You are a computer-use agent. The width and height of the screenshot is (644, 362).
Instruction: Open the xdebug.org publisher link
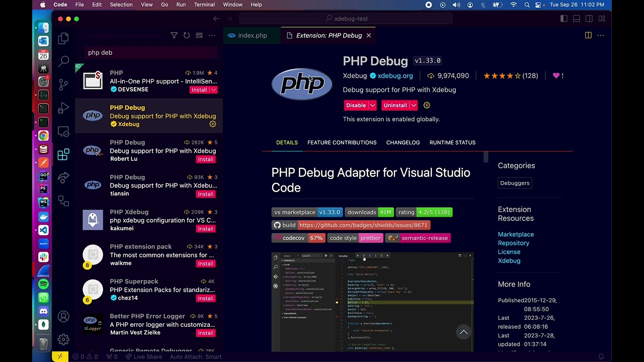click(x=395, y=75)
